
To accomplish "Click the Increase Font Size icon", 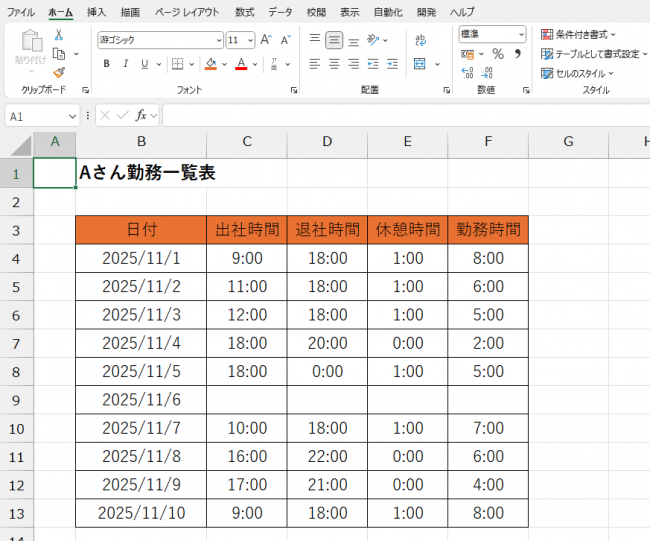I will 265,40.
